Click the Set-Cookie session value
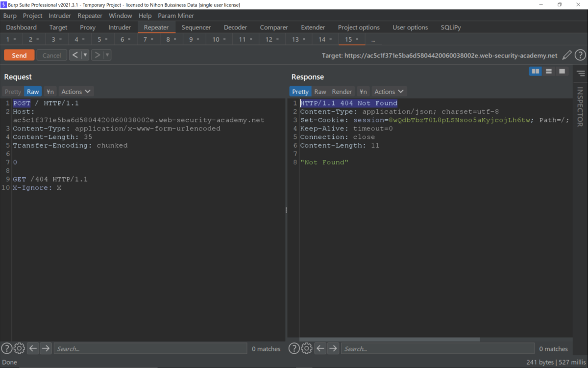The width and height of the screenshot is (588, 368). pos(460,120)
